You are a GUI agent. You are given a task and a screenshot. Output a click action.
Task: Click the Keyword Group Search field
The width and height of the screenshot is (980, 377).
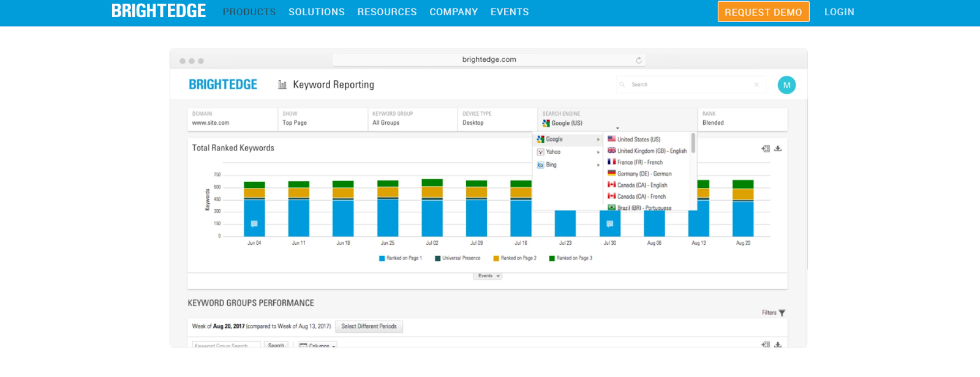226,345
